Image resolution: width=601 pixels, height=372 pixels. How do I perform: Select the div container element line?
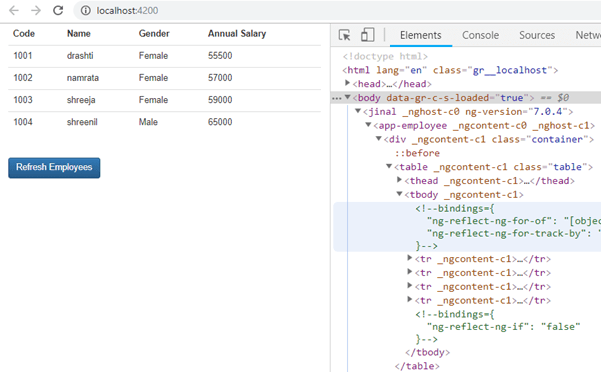click(x=489, y=139)
